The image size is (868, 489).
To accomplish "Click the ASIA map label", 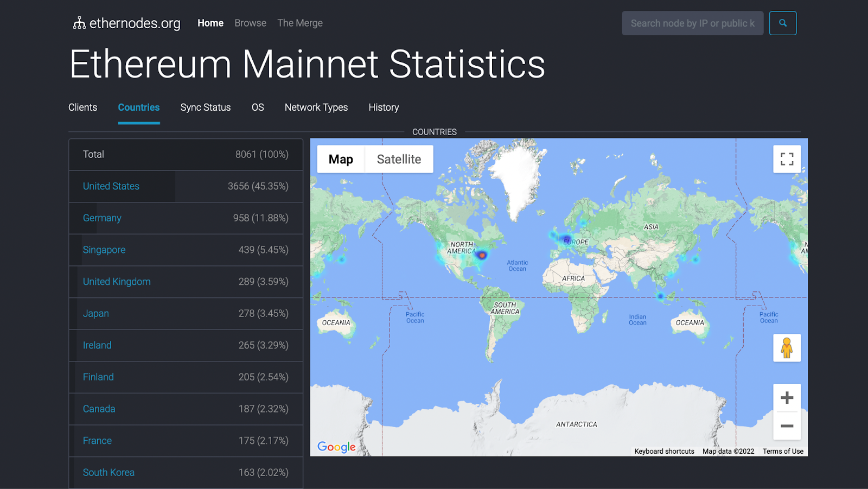I will [x=651, y=227].
